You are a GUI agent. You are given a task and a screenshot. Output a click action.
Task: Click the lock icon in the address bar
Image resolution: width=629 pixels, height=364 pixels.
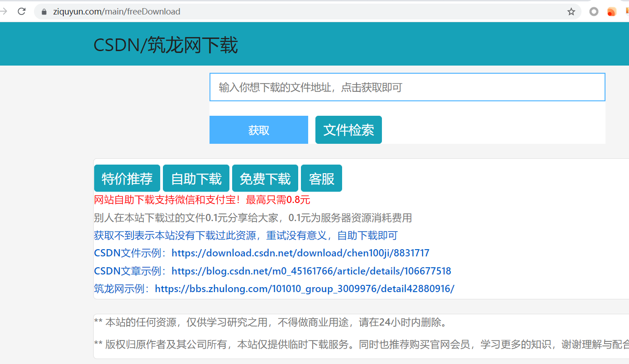tap(44, 12)
